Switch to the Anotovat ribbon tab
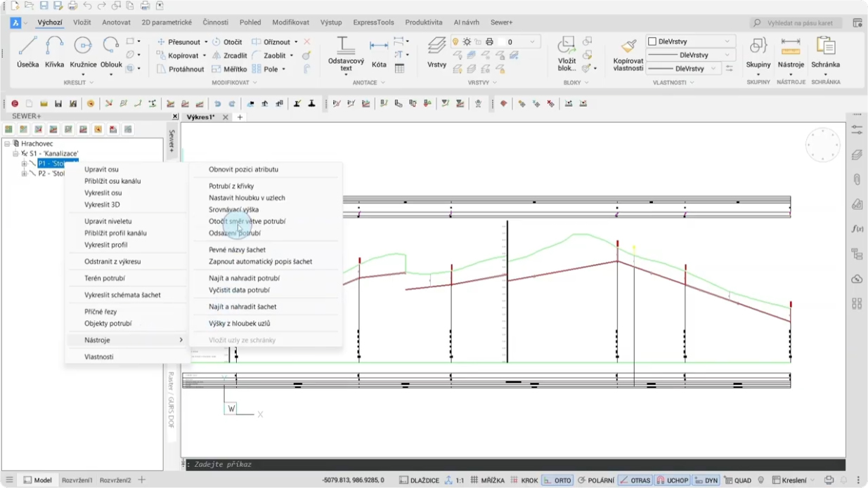 pos(116,22)
